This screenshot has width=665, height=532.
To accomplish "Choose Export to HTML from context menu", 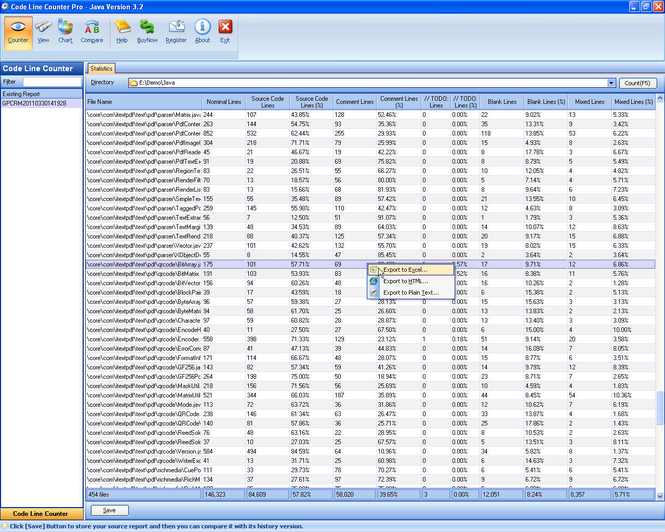I will pyautogui.click(x=405, y=281).
